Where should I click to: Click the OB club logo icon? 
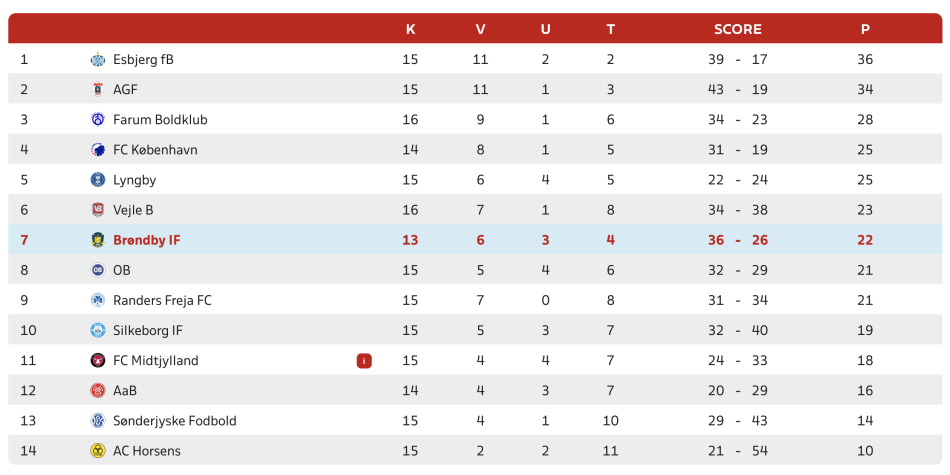[98, 270]
